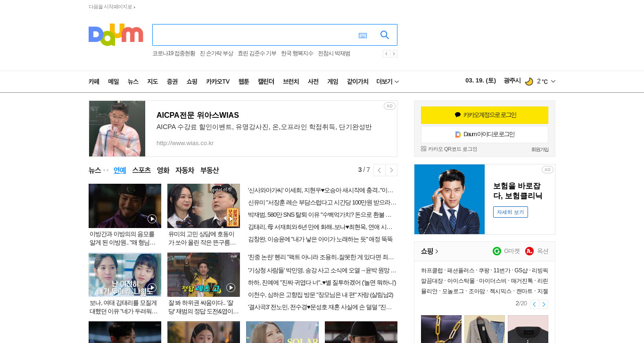Show next trending search keywords

click(x=394, y=54)
